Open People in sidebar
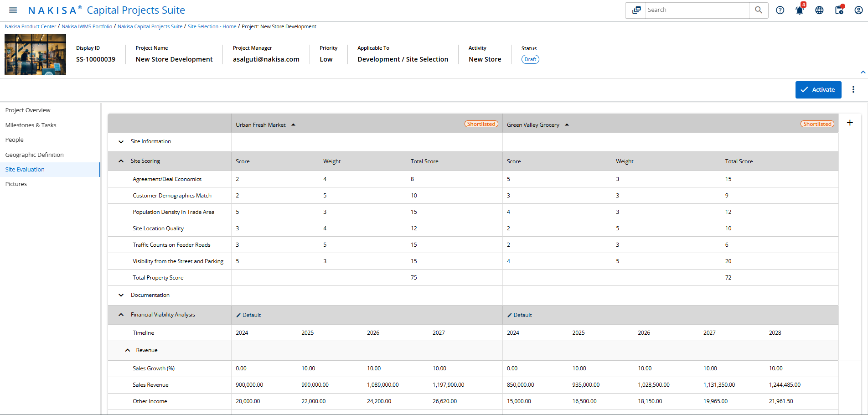 (x=14, y=140)
